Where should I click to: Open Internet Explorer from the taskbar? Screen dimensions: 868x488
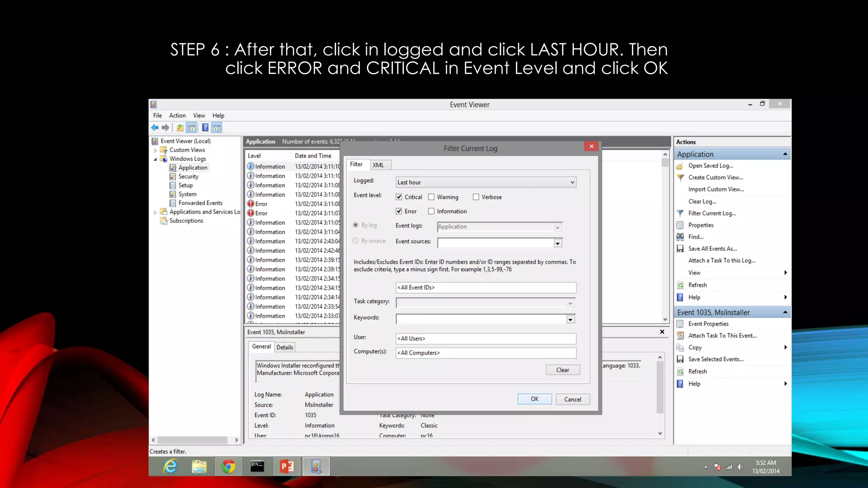click(170, 466)
